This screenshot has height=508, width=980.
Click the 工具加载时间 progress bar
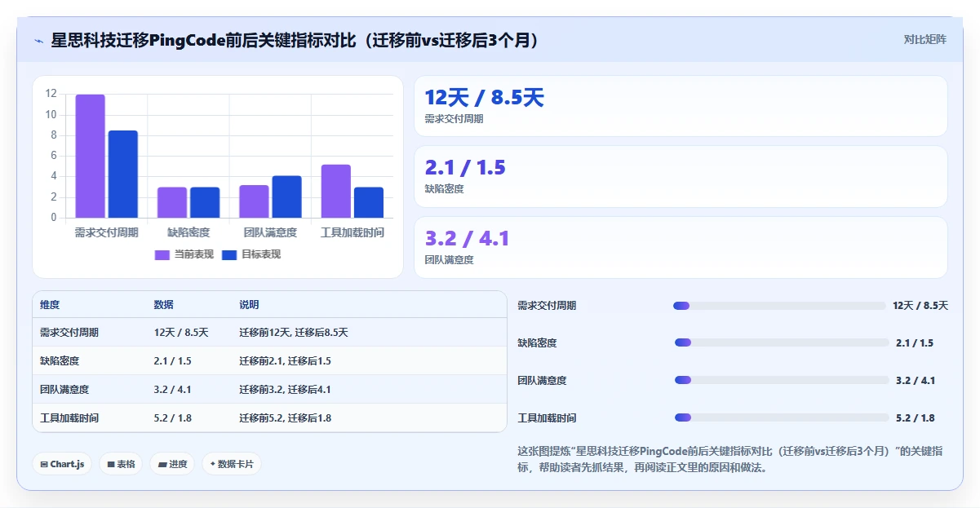[x=782, y=417]
